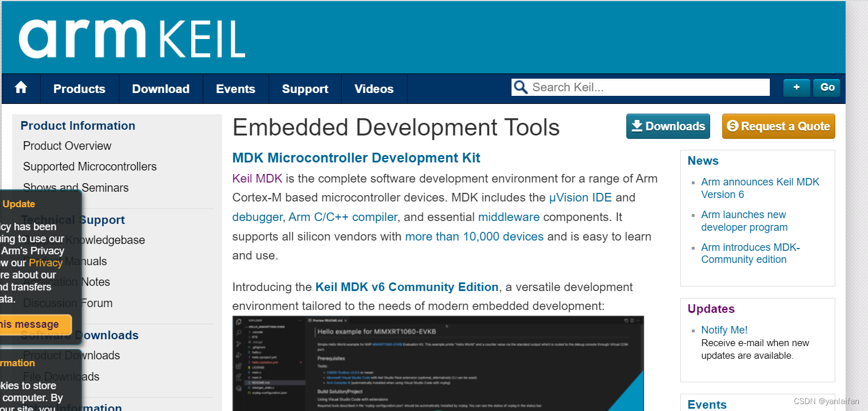868x411 pixels.
Task: Click the blue Downloads button
Action: [668, 126]
